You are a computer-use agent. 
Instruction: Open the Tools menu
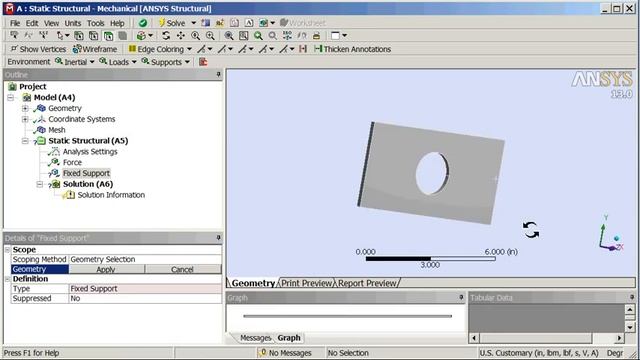96,23
